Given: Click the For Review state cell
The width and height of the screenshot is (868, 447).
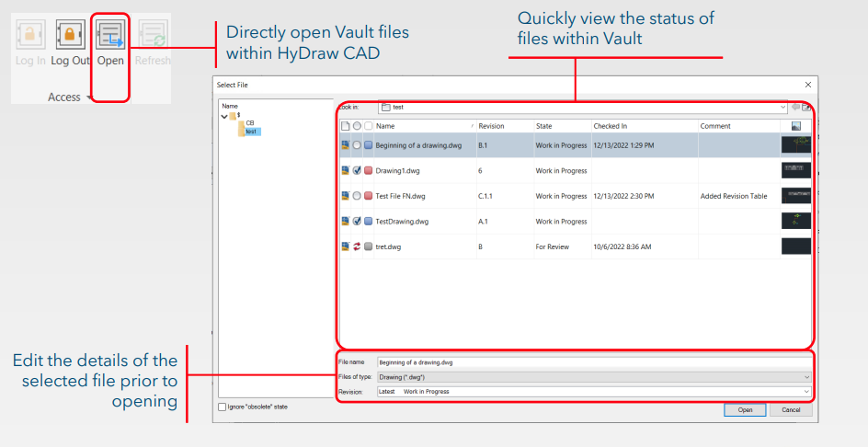Looking at the screenshot, I should [552, 246].
